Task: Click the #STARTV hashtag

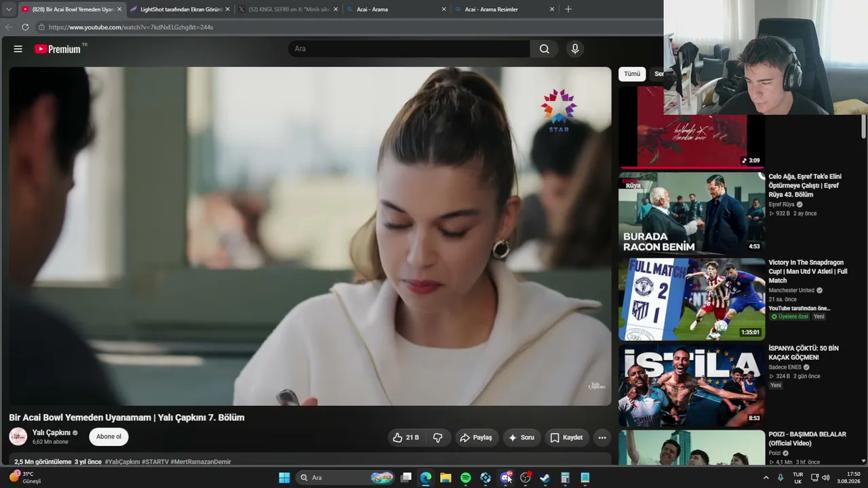Action: (155, 462)
